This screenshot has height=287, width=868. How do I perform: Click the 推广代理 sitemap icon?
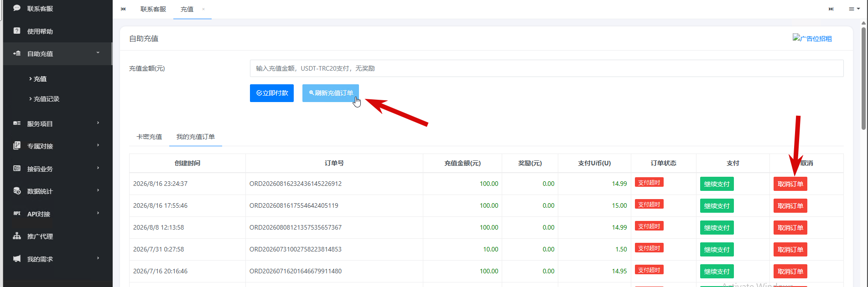point(17,236)
